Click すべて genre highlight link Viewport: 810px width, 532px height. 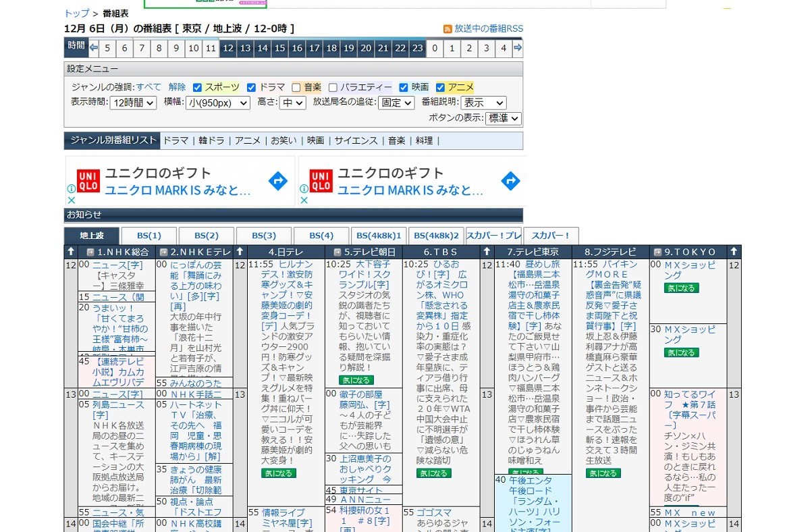pos(148,87)
